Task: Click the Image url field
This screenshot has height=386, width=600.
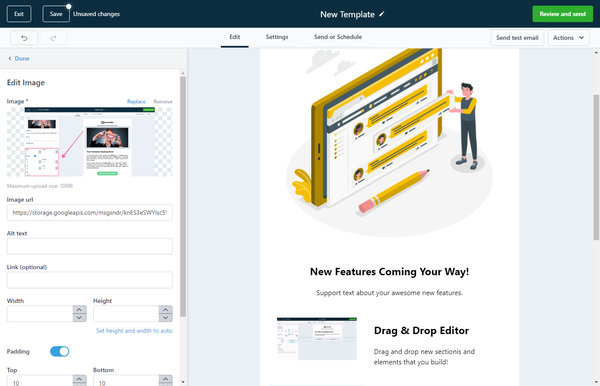Action: click(90, 213)
